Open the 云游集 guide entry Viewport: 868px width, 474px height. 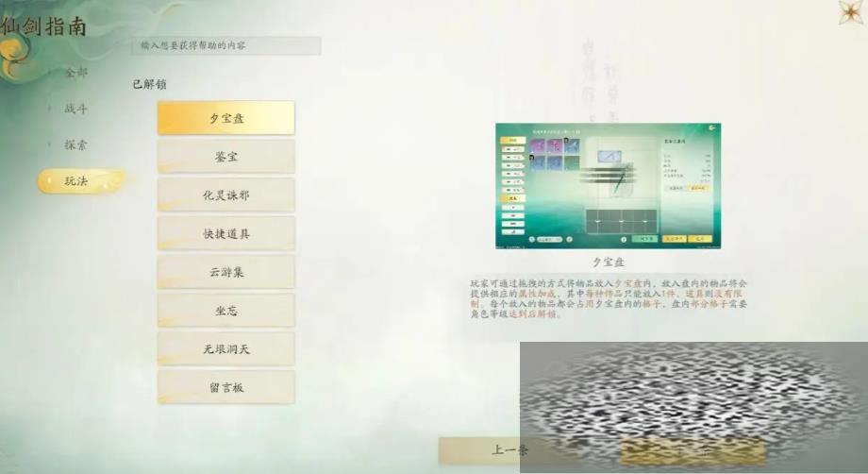point(225,272)
